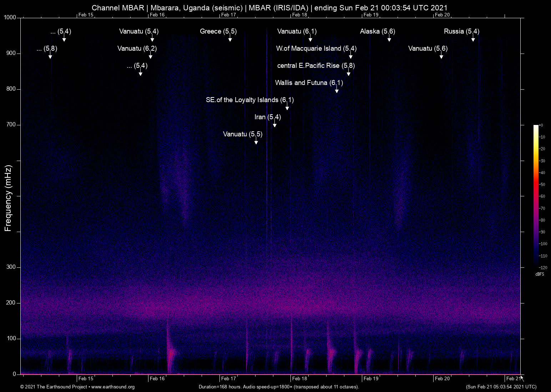Select the arrow under Russia (5.4) annotation
The width and height of the screenshot is (551, 392).
point(473,39)
